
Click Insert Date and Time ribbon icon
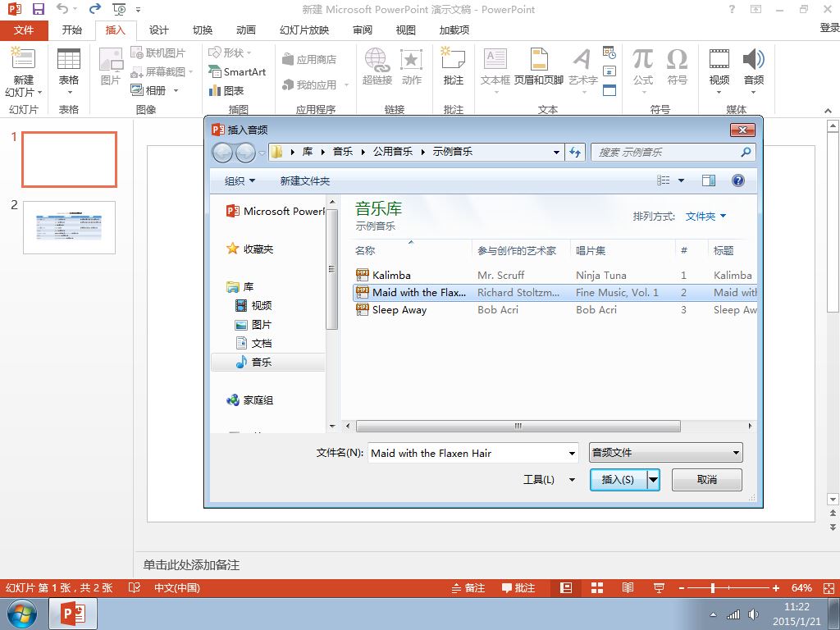point(609,52)
